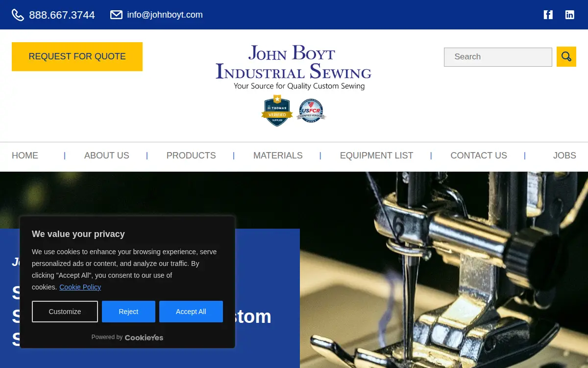588x368 pixels.
Task: Click Request For Quote button
Action: (77, 56)
